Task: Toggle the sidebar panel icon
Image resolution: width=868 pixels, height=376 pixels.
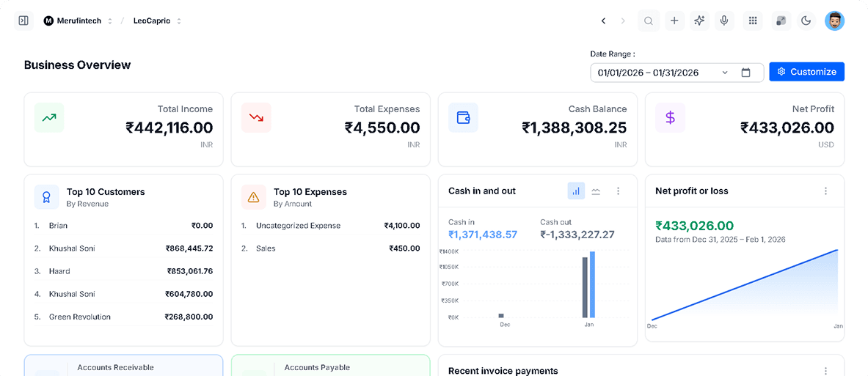Action: [x=23, y=21]
